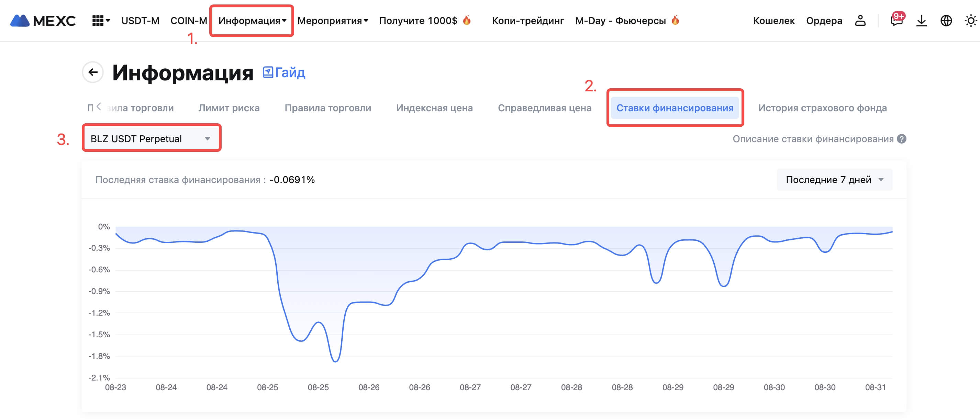This screenshot has height=419, width=980.
Task: Click the MEXC logo
Action: tap(43, 21)
